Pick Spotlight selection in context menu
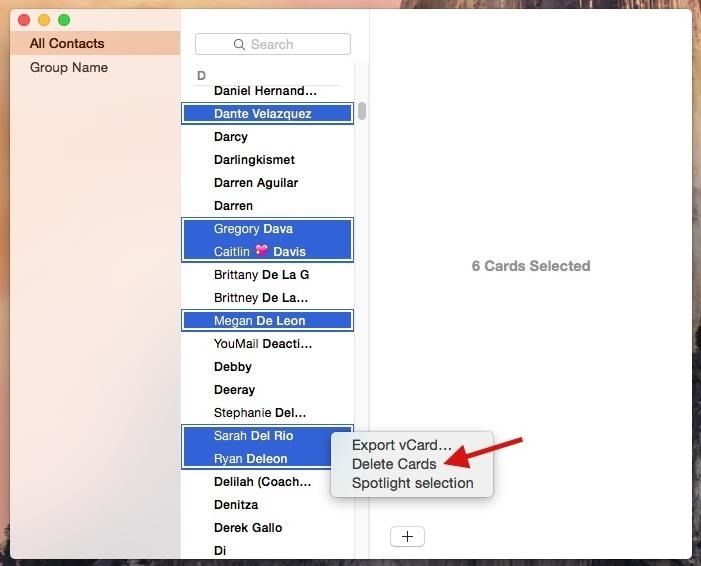The width and height of the screenshot is (701, 566). (x=412, y=483)
